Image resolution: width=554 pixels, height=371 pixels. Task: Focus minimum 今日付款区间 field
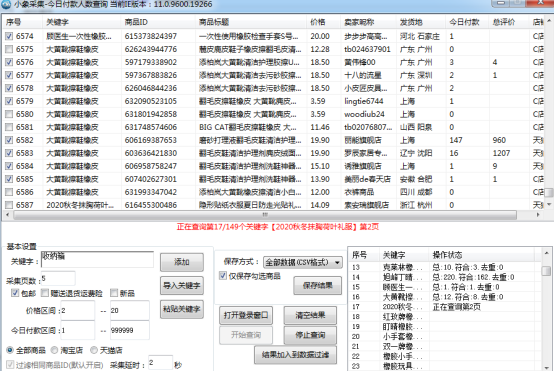tap(77, 330)
